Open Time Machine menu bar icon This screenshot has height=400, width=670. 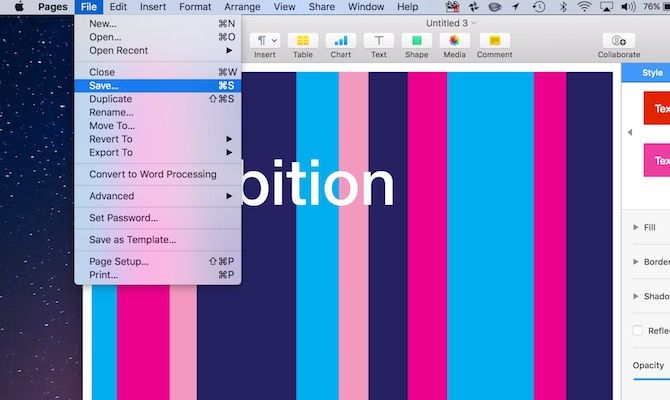(x=539, y=6)
